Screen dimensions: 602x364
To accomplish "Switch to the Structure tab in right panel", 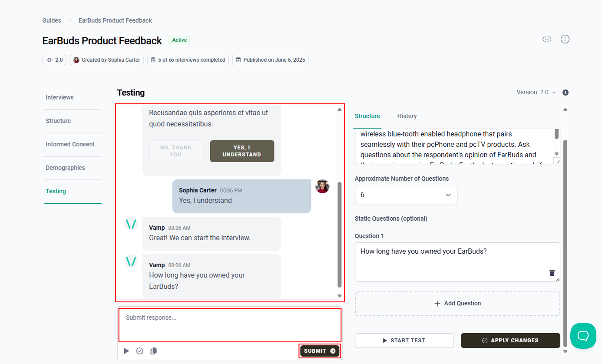I will click(x=367, y=116).
